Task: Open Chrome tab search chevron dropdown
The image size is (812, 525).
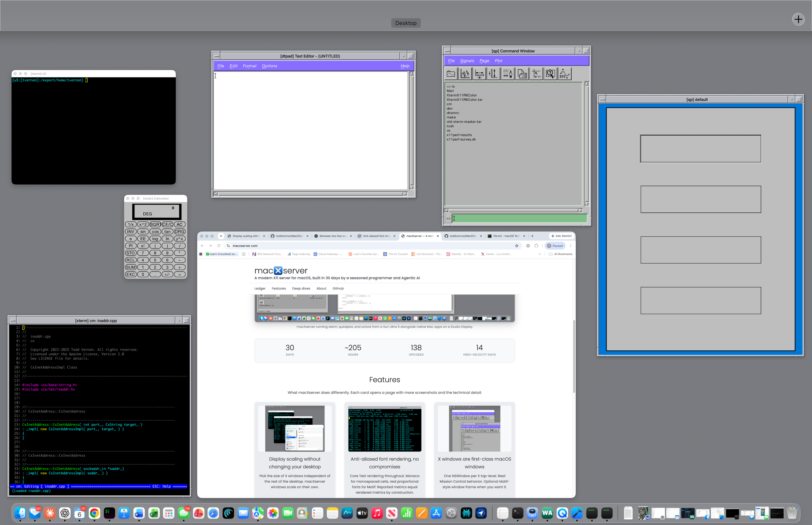Action: [221, 236]
